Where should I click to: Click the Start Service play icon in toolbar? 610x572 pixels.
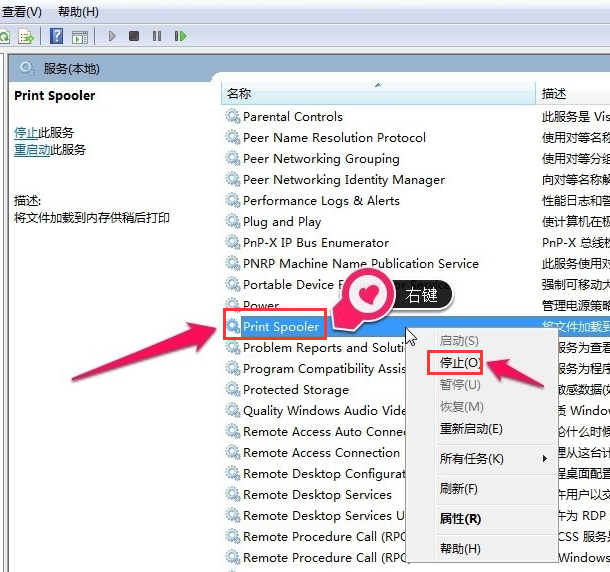pyautogui.click(x=111, y=36)
